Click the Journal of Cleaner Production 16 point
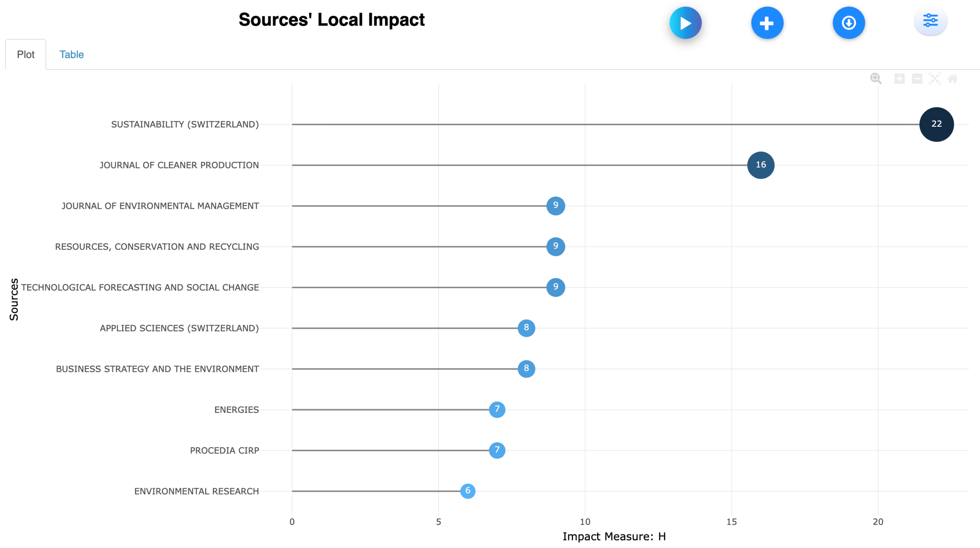The image size is (980, 548). coord(761,165)
